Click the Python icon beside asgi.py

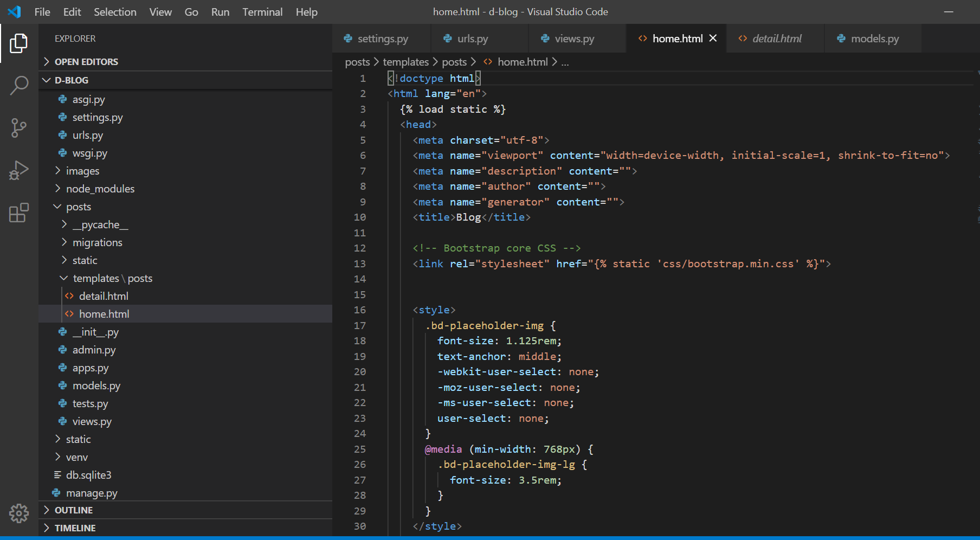pos(63,99)
